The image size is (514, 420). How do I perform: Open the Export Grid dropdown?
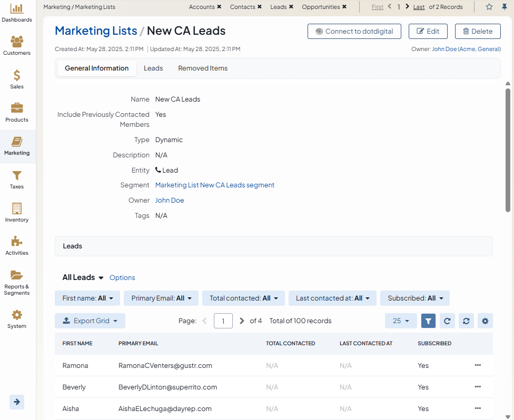click(90, 321)
